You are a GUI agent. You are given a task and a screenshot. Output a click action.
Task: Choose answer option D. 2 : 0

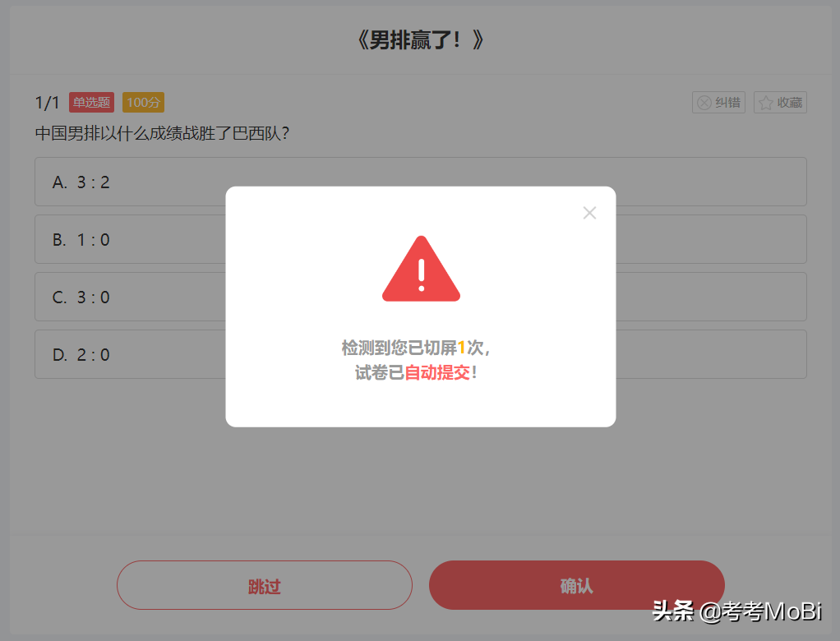pyautogui.click(x=421, y=354)
